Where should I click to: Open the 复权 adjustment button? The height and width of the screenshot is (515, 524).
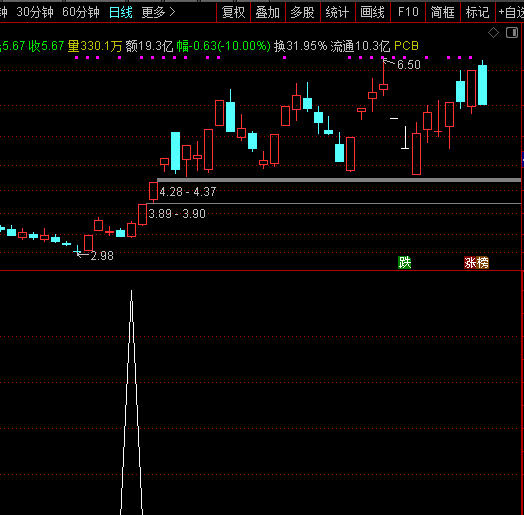[234, 12]
